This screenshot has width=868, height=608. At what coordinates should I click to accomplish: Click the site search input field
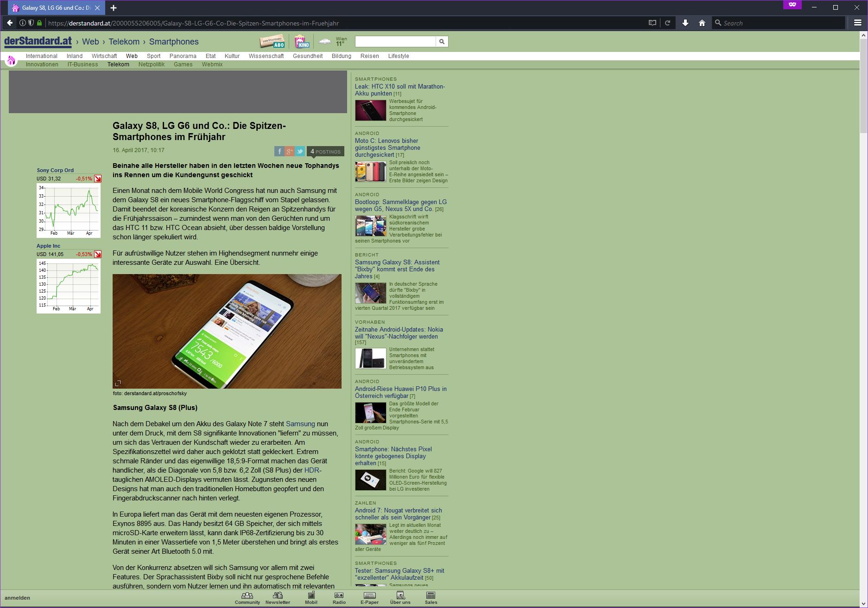pos(395,42)
